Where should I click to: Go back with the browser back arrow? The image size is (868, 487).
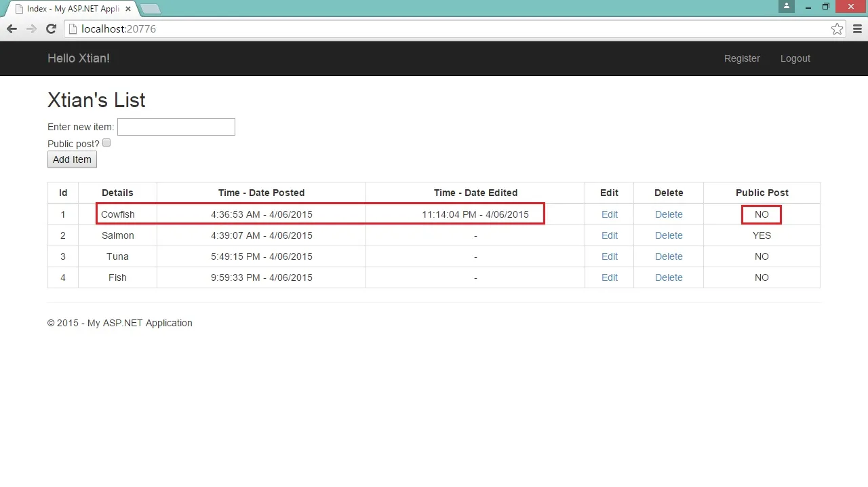(x=12, y=28)
